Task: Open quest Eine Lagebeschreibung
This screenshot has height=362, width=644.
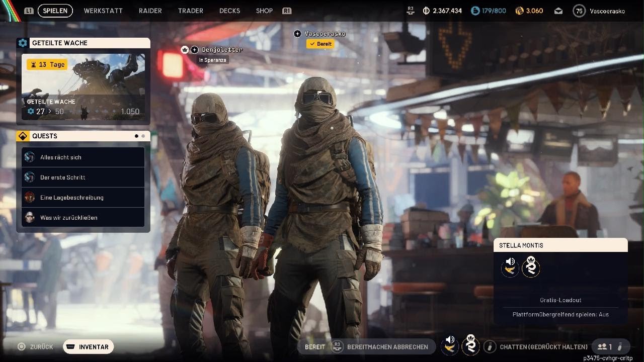Action: pyautogui.click(x=84, y=198)
